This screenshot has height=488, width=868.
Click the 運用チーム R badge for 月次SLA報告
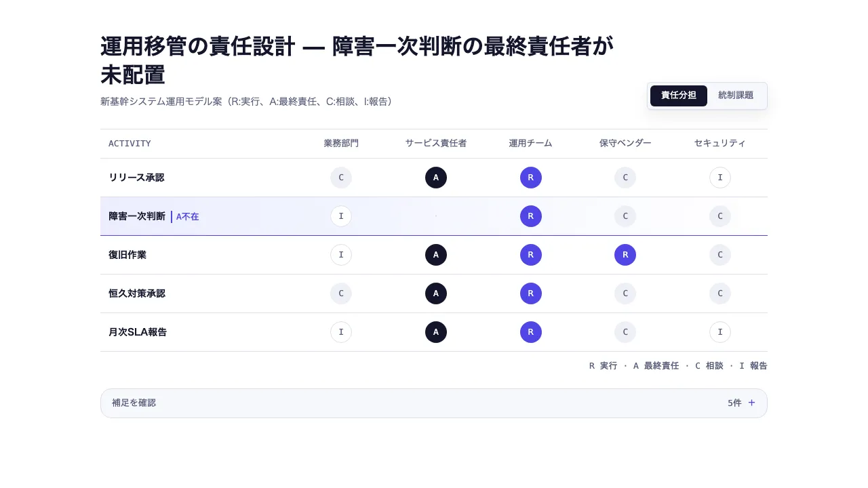[531, 332]
